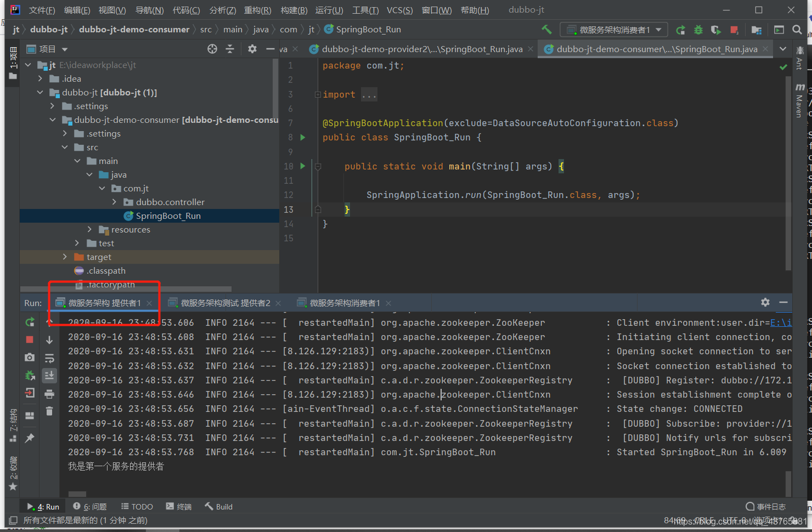
Task: Collapse all nodes in Project panel
Action: [x=230, y=49]
